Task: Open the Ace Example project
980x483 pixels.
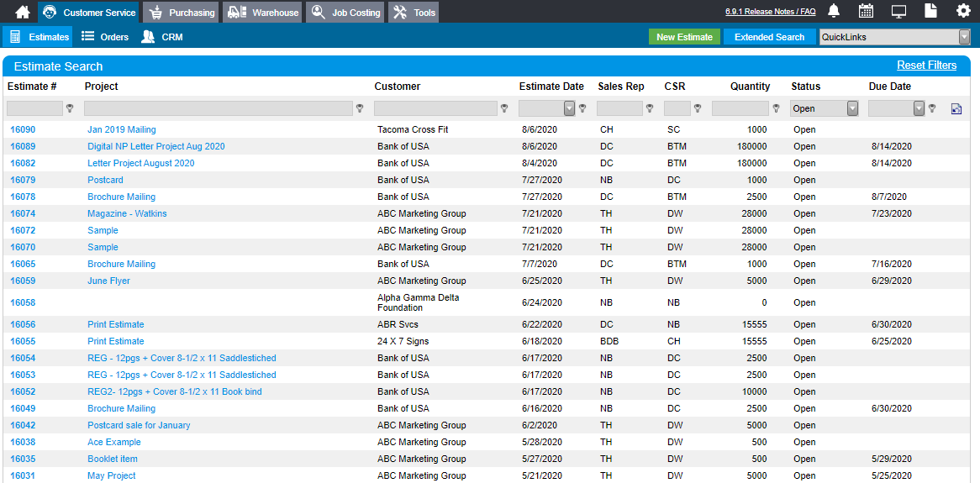Action: (113, 442)
